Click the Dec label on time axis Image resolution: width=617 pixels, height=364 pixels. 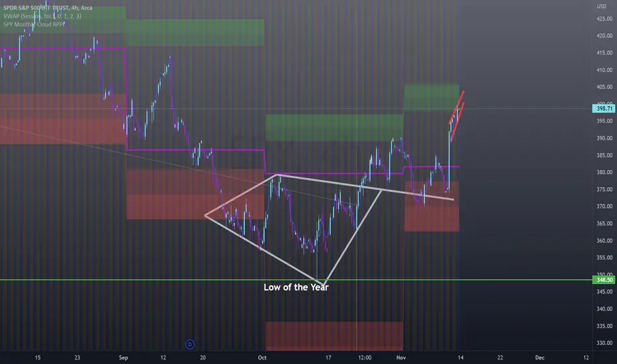click(x=540, y=357)
